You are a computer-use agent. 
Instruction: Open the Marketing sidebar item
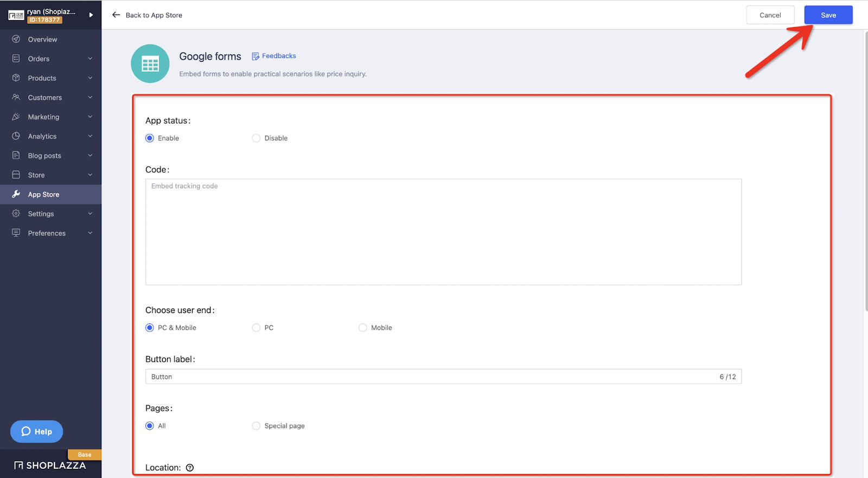click(x=50, y=117)
